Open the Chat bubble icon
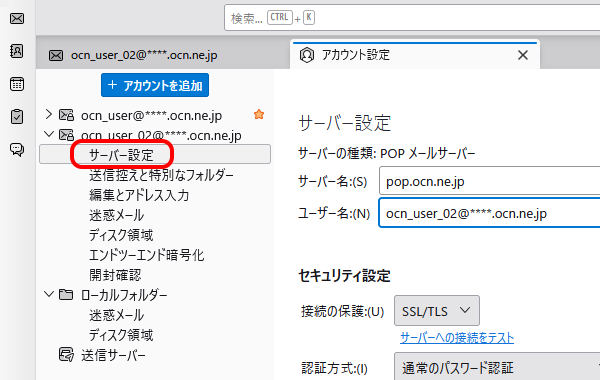 tap(17, 149)
